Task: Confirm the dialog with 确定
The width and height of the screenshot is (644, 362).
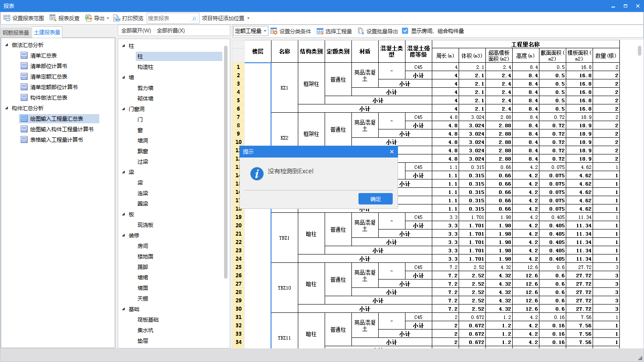Action: tap(376, 199)
